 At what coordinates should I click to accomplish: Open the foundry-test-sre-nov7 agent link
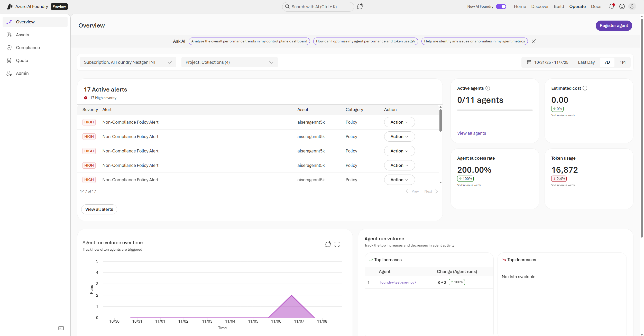398,282
